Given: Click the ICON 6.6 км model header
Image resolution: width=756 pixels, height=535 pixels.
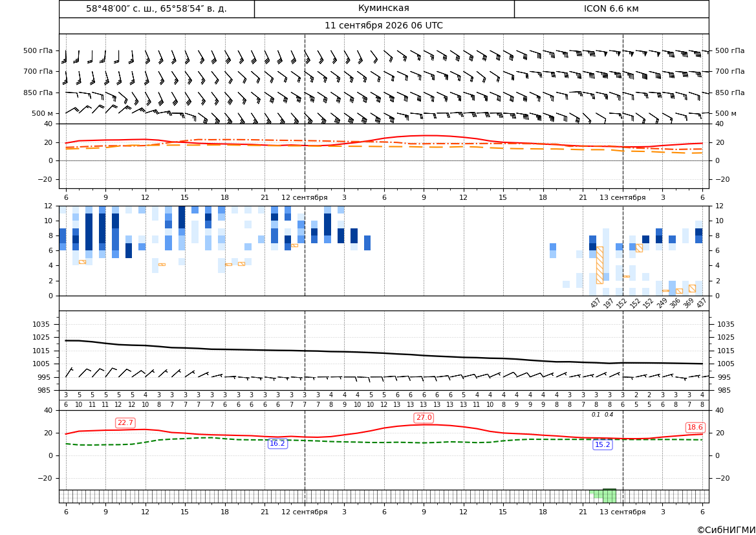Looking at the screenshot, I should 611,8.
